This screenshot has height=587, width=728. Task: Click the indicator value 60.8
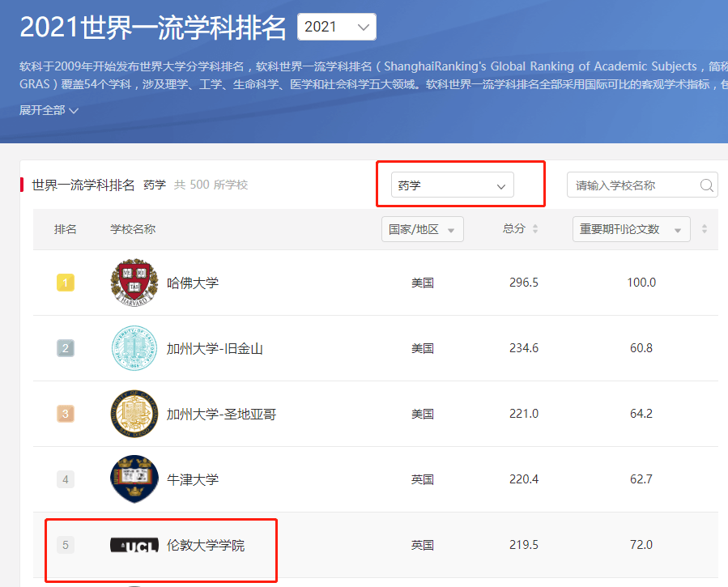[641, 348]
